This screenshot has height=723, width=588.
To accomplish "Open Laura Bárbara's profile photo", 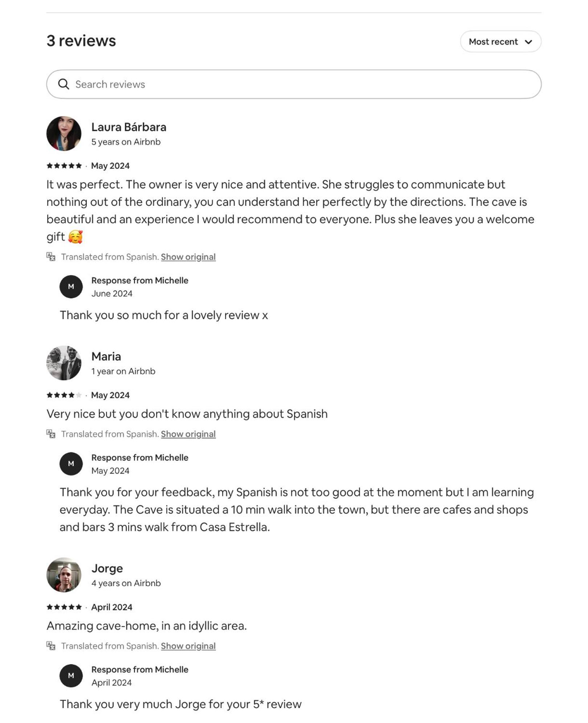I will click(x=64, y=134).
